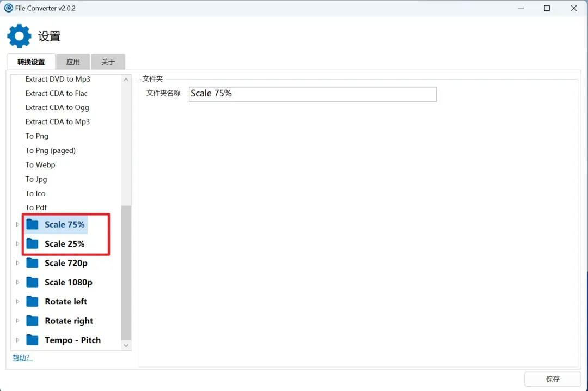Viewport: 588px width, 391px height.
Task: Select the Extract CDA to Flac preset
Action: [x=56, y=94]
